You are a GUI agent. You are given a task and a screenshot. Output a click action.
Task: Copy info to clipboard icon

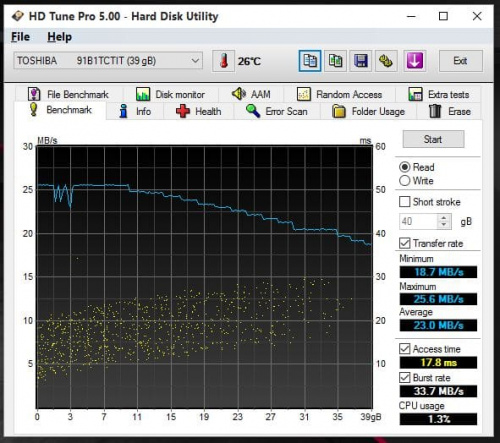click(x=310, y=61)
